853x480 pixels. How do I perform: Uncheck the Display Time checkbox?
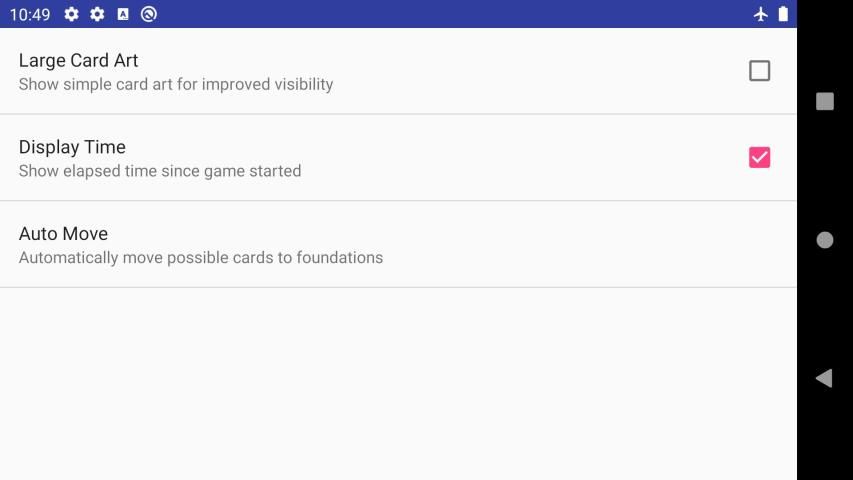(759, 157)
